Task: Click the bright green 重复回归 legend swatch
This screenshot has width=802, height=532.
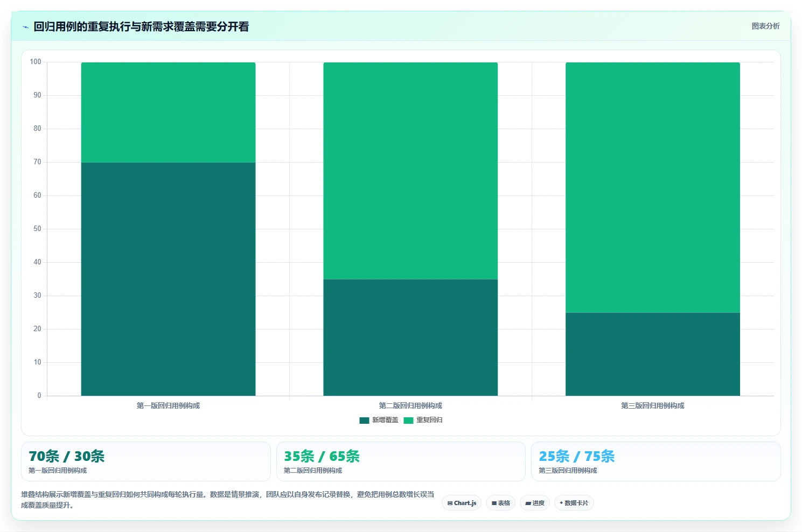Action: coord(408,421)
